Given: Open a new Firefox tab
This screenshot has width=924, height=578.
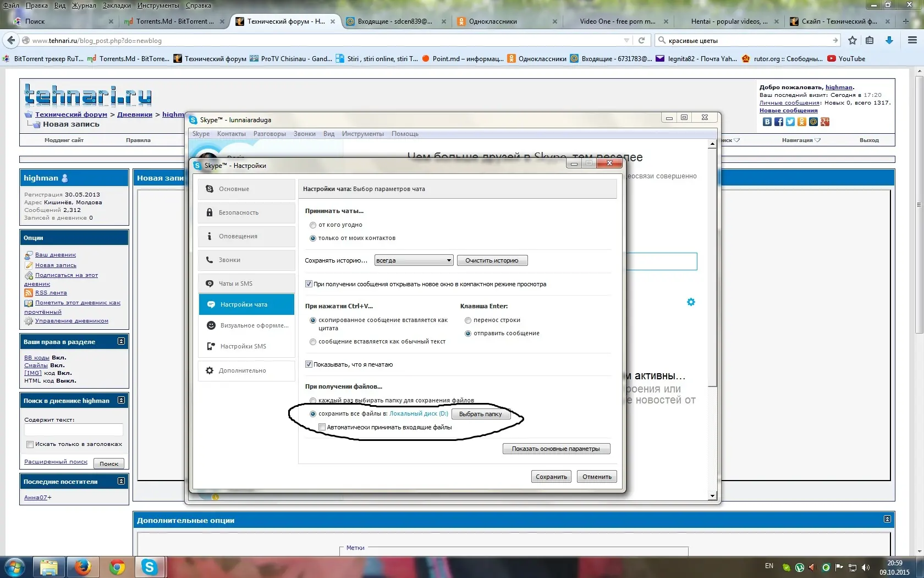Looking at the screenshot, I should tap(905, 21).
